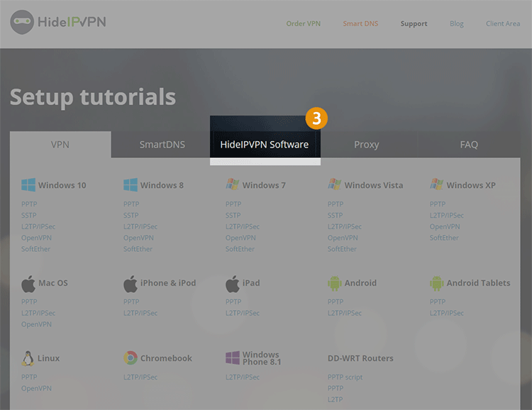
Task: Open the HideIPVPN Software tab
Action: 265,145
